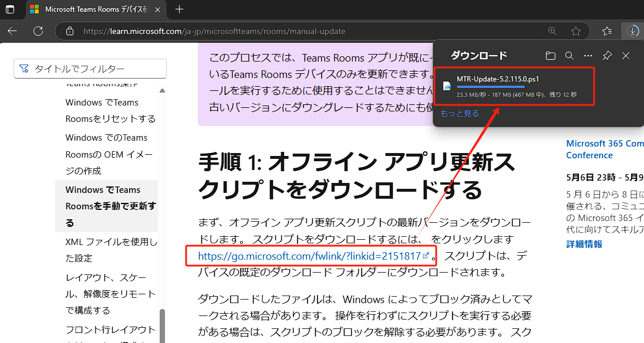Click the sidebar scrollbar up arrow

click(x=162, y=91)
